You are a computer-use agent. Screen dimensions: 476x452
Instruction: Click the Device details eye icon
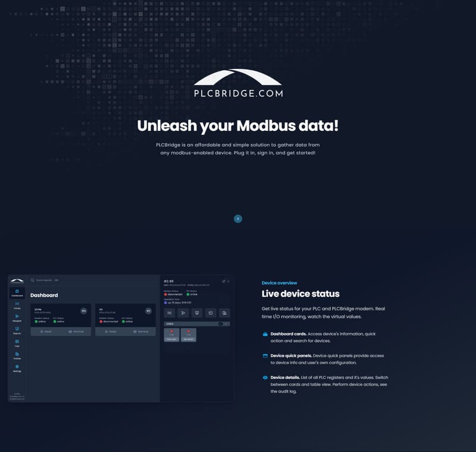(265, 378)
